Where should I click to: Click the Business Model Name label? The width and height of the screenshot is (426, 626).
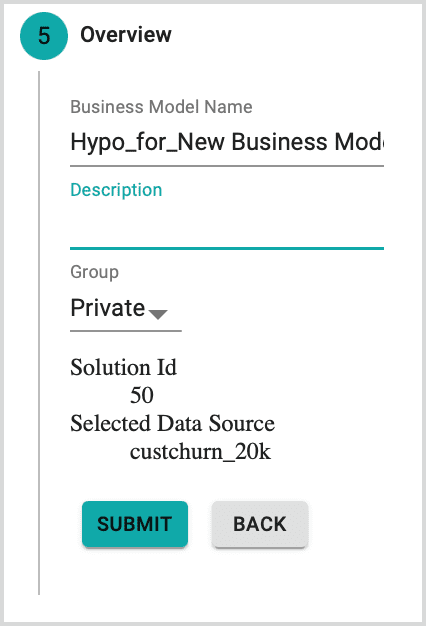[x=161, y=107]
